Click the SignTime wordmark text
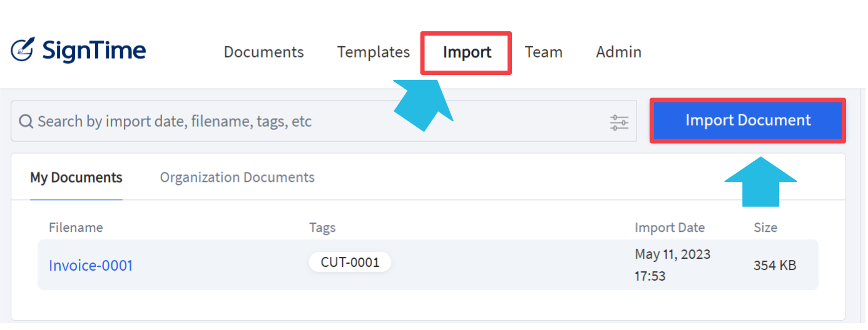This screenshot has height=330, width=868. click(x=94, y=51)
